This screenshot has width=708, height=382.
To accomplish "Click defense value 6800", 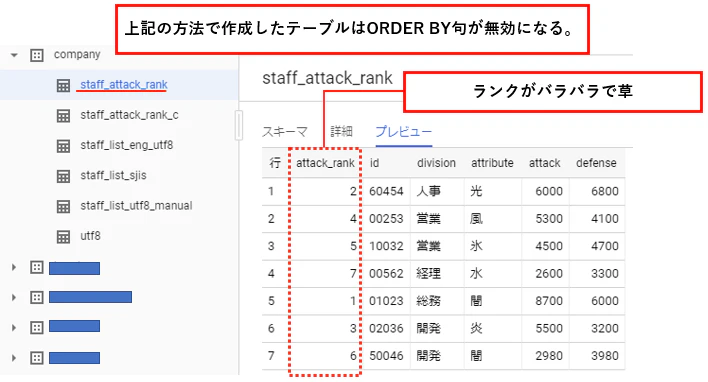I will coord(605,191).
